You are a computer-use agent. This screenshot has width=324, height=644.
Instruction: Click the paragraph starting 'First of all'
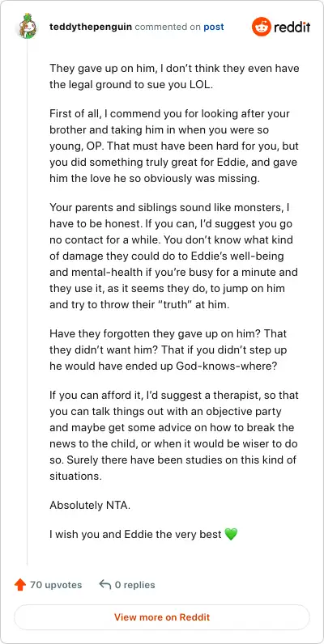click(x=173, y=146)
